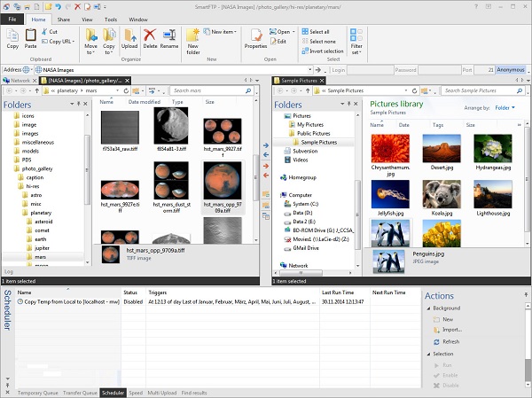Create a New folder from the ribbon
Viewport: 532px width, 398px height.
pyautogui.click(x=192, y=39)
